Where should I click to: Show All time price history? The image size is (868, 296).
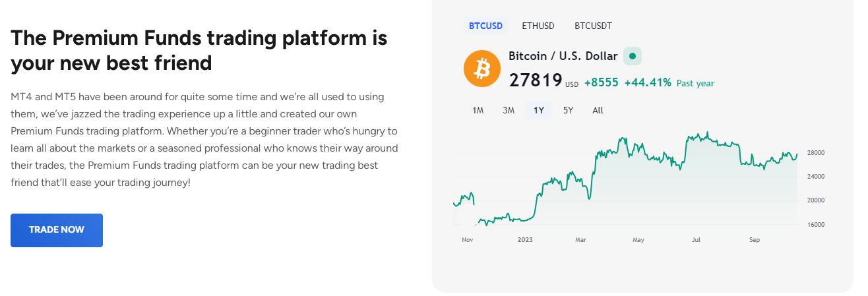(x=598, y=110)
